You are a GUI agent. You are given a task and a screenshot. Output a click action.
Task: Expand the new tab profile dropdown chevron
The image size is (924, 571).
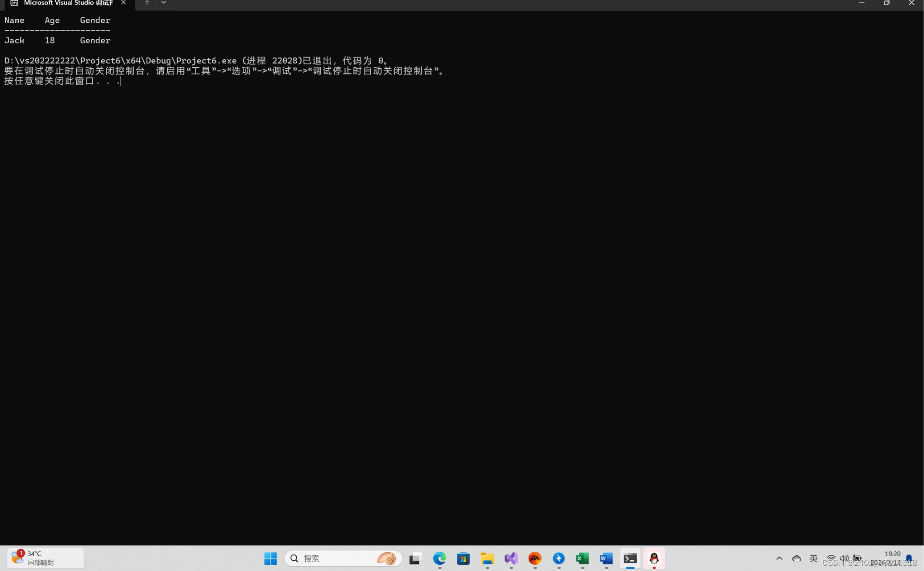coord(163,3)
